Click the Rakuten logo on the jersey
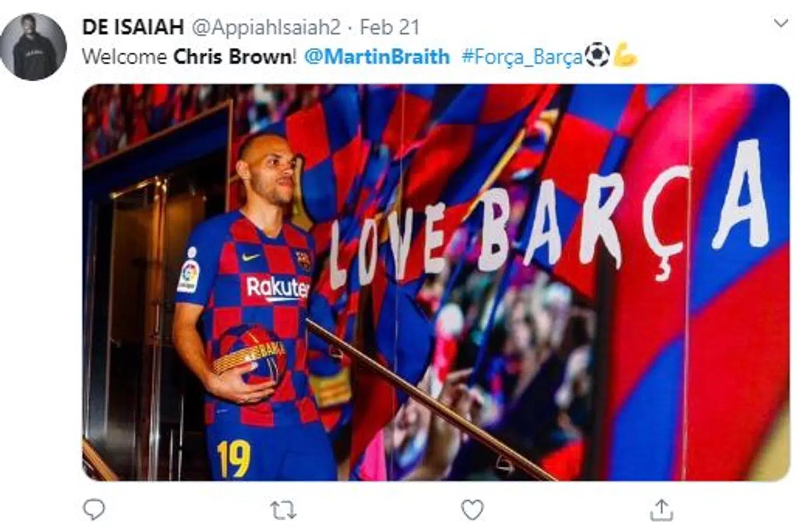 (x=277, y=288)
